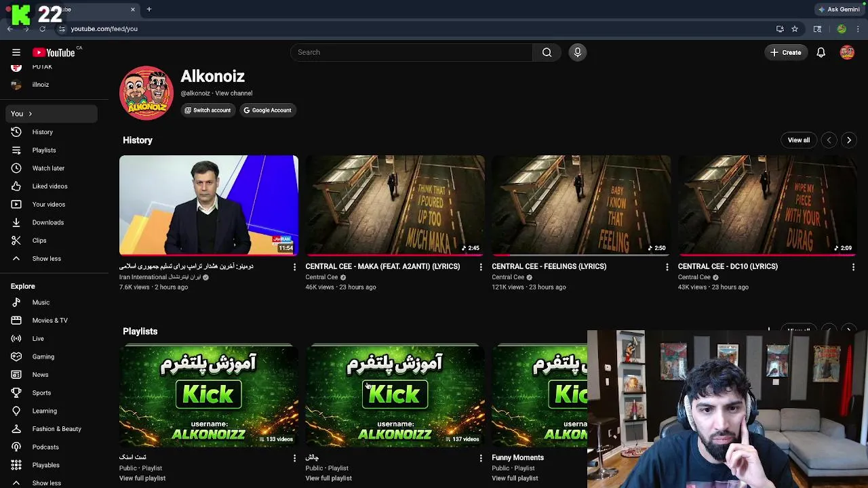Open more options for DC10 lyrics video
This screenshot has height=488, width=868.
(x=853, y=267)
